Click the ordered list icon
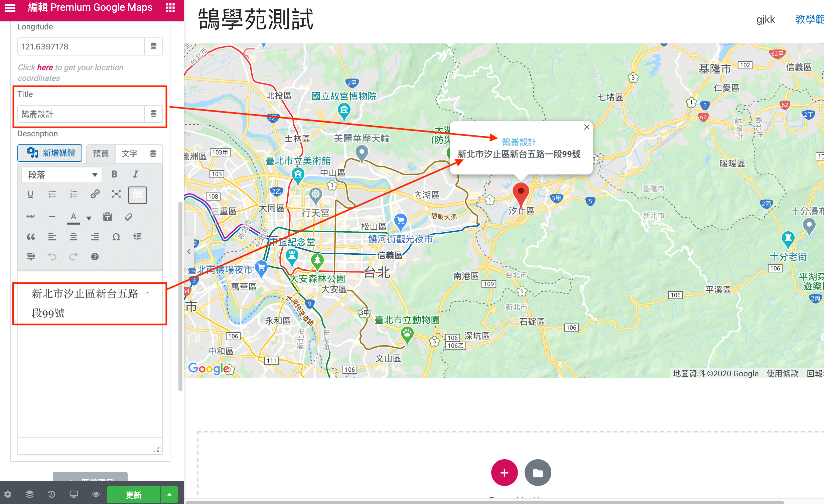The image size is (824, 504). pos(73,195)
